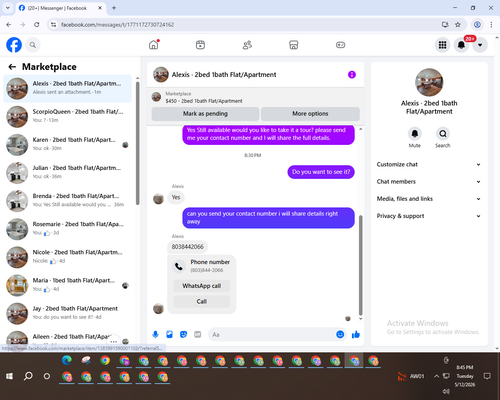This screenshot has height=400, width=500.
Task: Reload the page
Action: click(37, 25)
